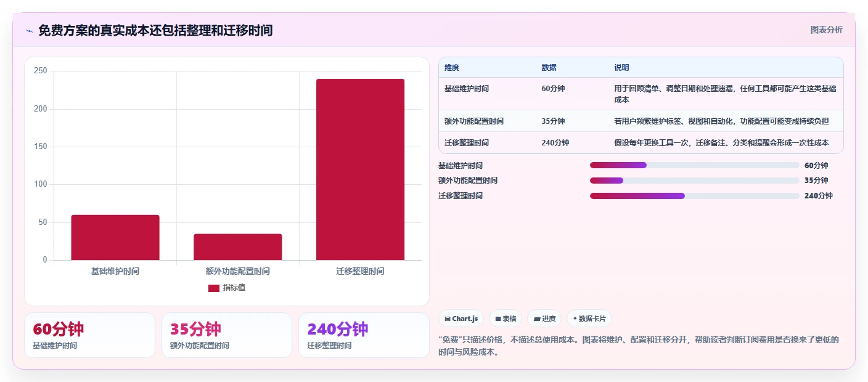Click the 150 y-axis tick label
This screenshot has width=868, height=382.
[x=41, y=147]
